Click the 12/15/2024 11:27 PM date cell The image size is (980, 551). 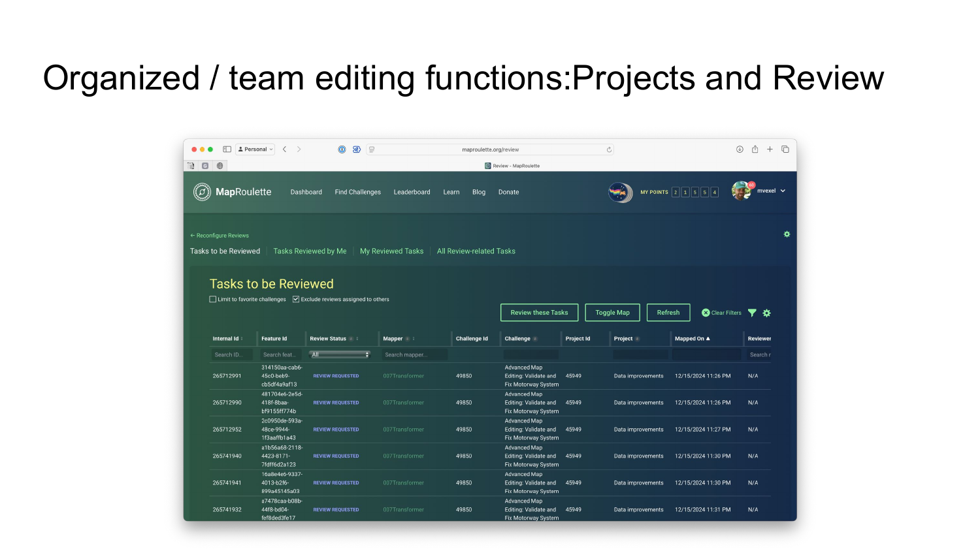tap(703, 430)
